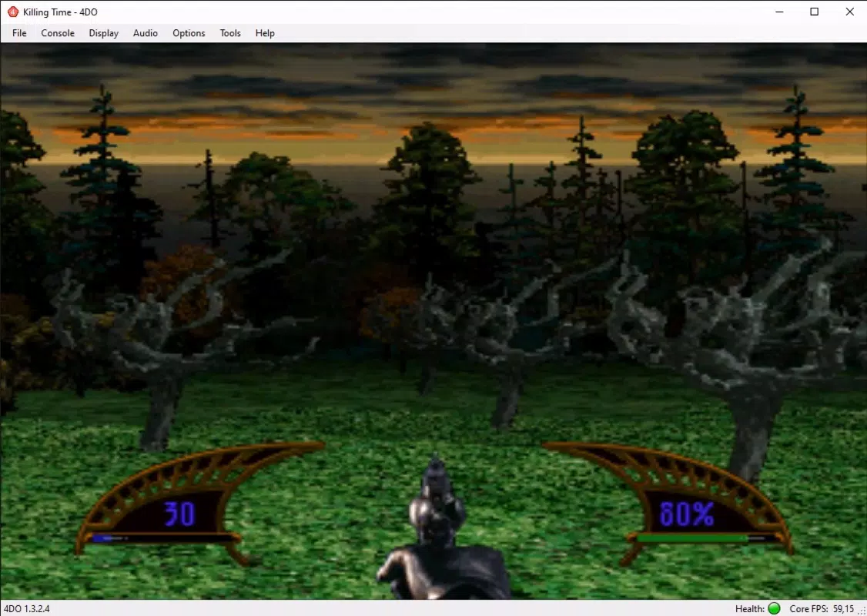Click the Core FPS readout in status bar
Viewport: 867px width, 616px height.
coord(822,608)
